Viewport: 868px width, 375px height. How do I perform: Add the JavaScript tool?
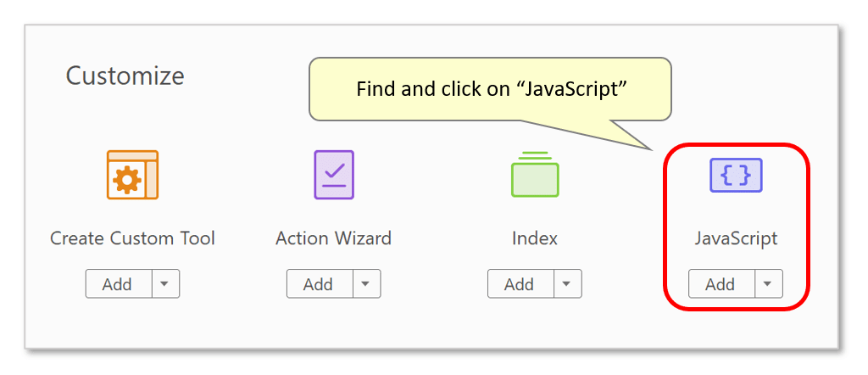pos(721,284)
